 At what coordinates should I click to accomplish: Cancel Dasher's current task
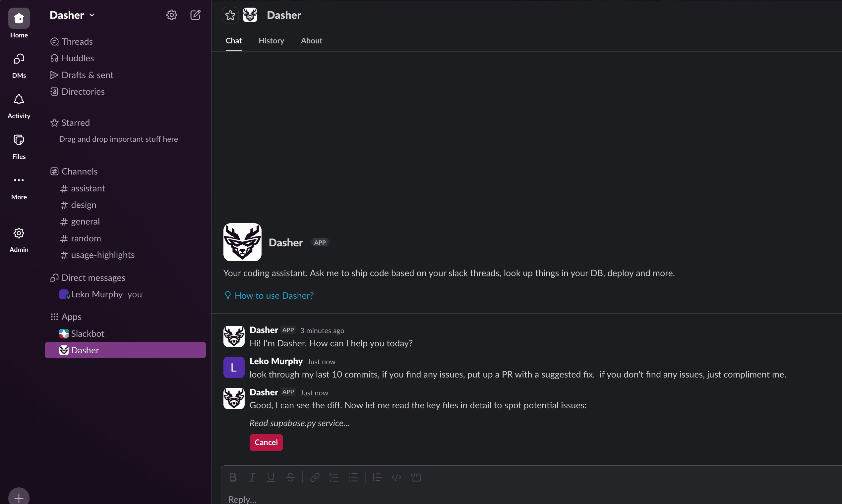pos(266,442)
